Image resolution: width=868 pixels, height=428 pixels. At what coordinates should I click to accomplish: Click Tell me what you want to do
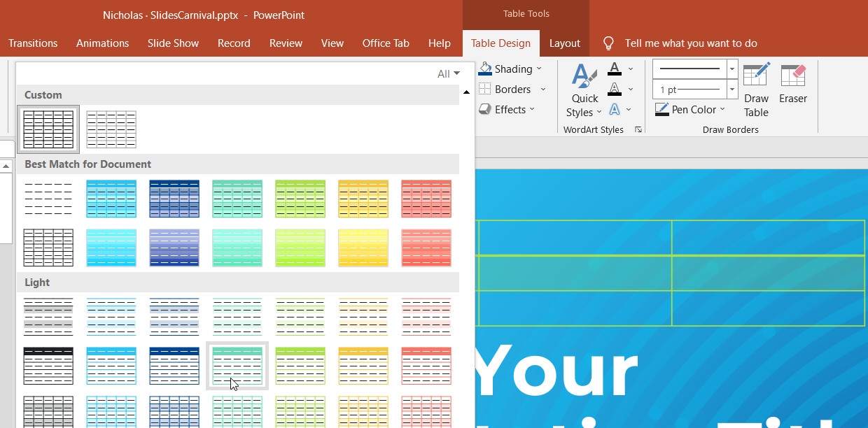[691, 43]
